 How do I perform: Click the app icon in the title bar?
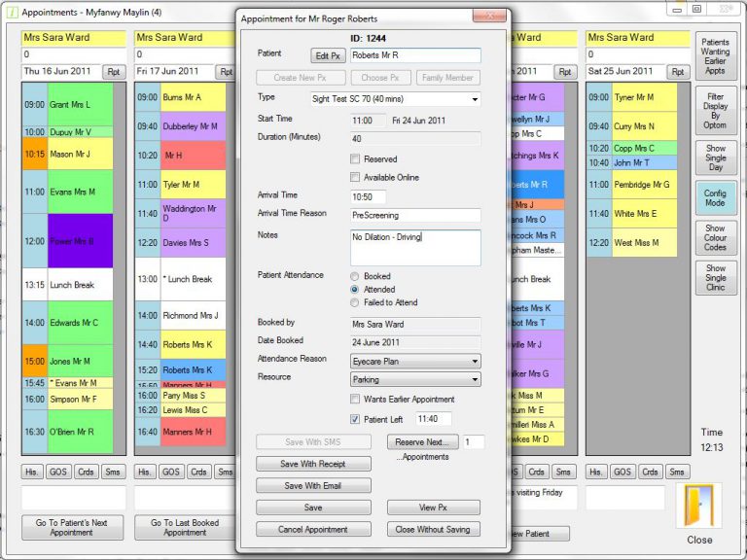(x=10, y=12)
